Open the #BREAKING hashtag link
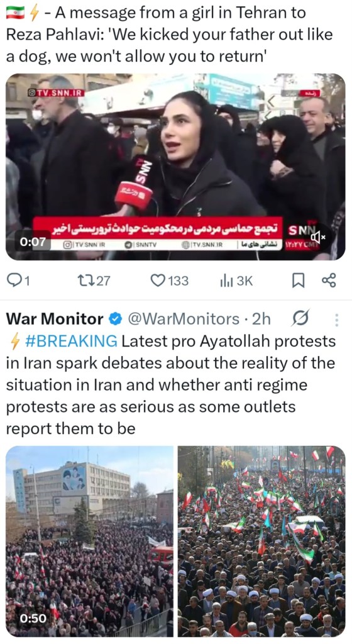The height and width of the screenshot is (644, 352). [x=71, y=341]
